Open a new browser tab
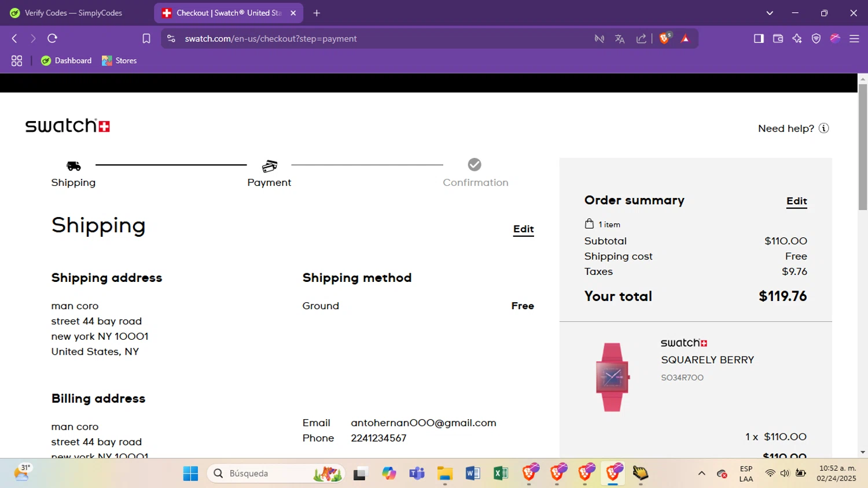 (x=317, y=13)
